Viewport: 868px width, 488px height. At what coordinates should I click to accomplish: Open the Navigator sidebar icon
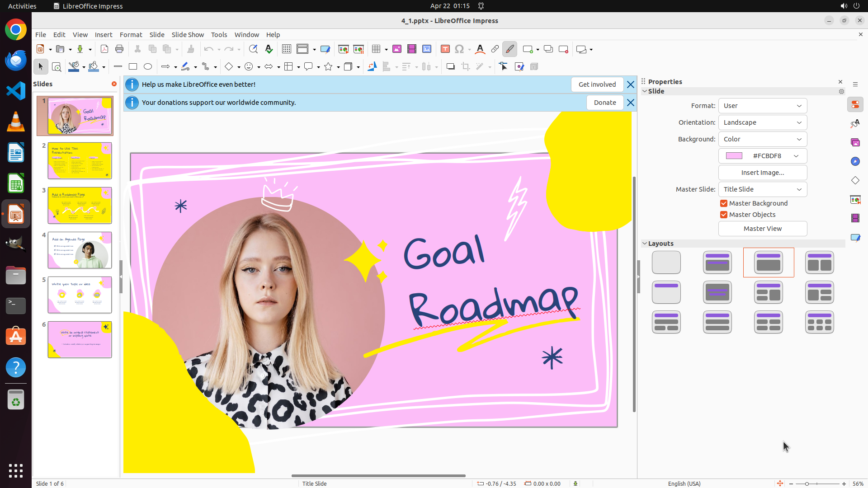[x=855, y=161]
